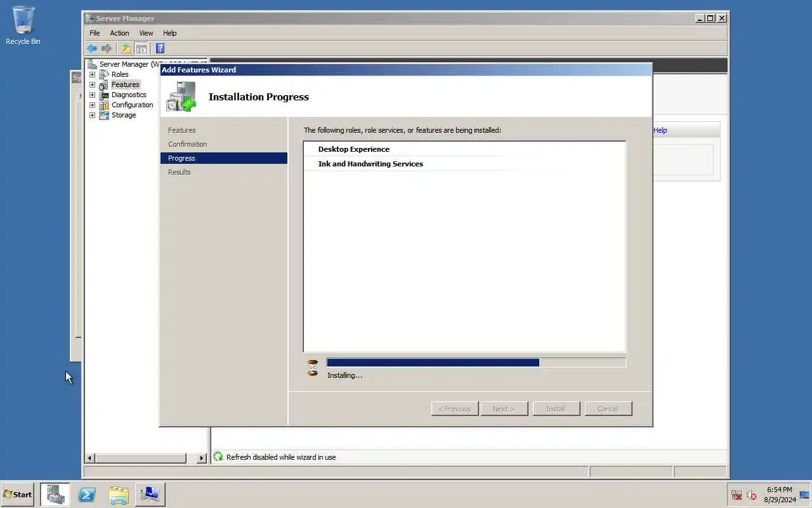This screenshot has width=812, height=508.
Task: Launch Windows PowerShell from the taskbar
Action: (87, 494)
